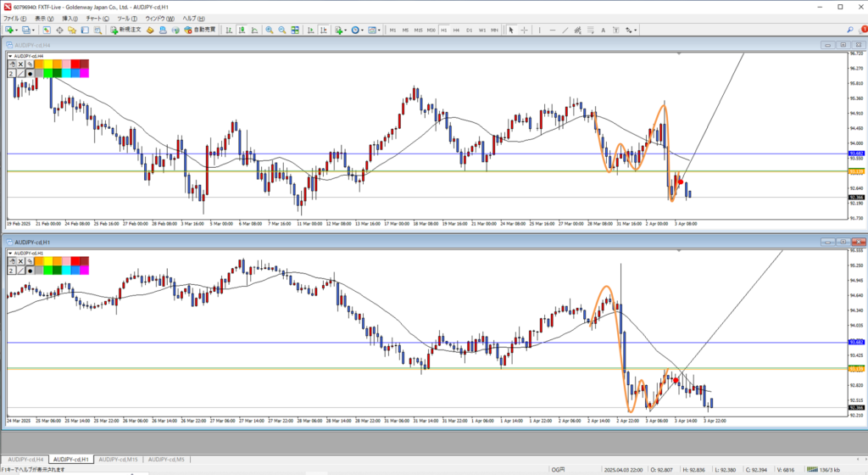Open the ウィンドウ menu
The width and height of the screenshot is (868, 475).
pyautogui.click(x=160, y=19)
